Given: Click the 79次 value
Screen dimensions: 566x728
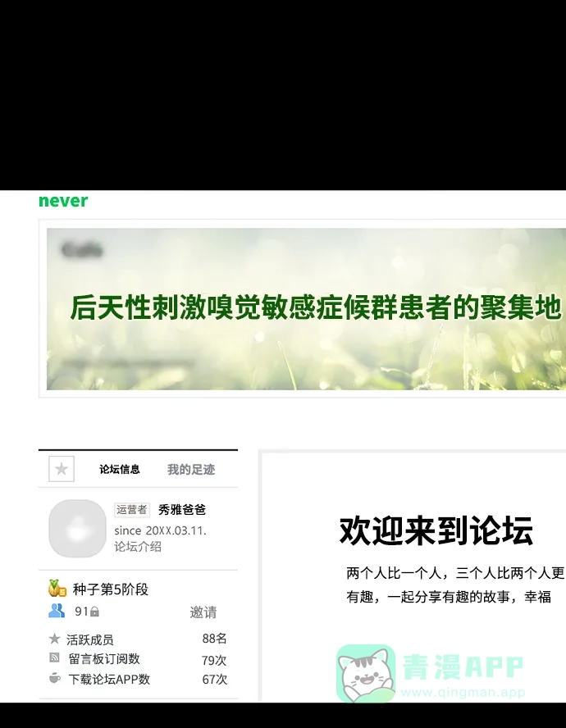Looking at the screenshot, I should pos(214,660).
